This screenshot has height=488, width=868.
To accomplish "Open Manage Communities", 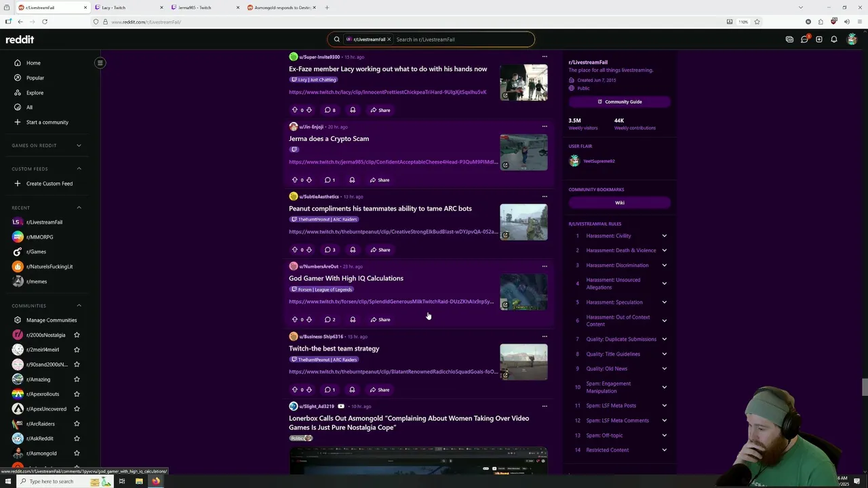I will click(x=52, y=320).
